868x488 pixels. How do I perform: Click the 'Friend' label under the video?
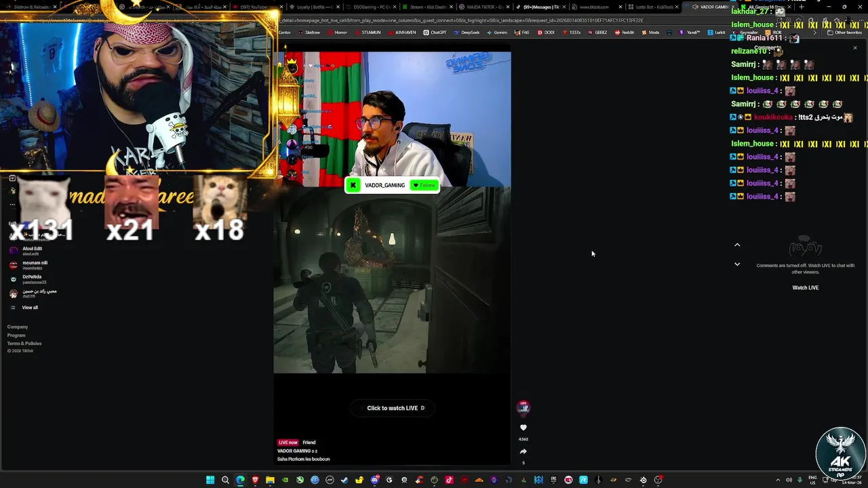(309, 443)
